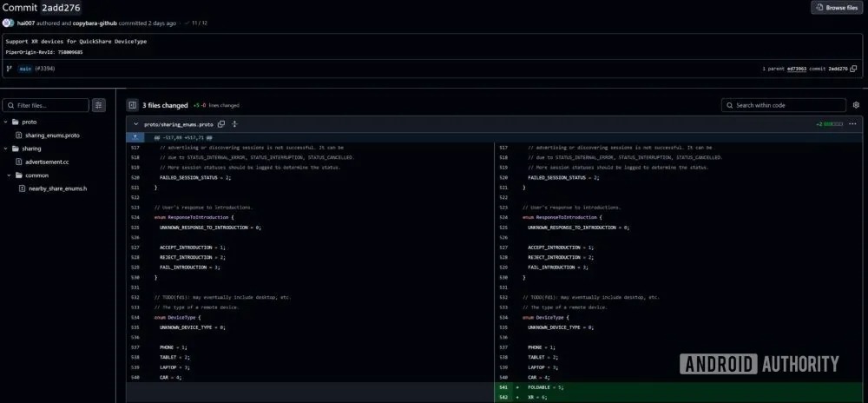Toggle the file tree sidebar panel icon
The width and height of the screenshot is (868, 403).
(133, 105)
